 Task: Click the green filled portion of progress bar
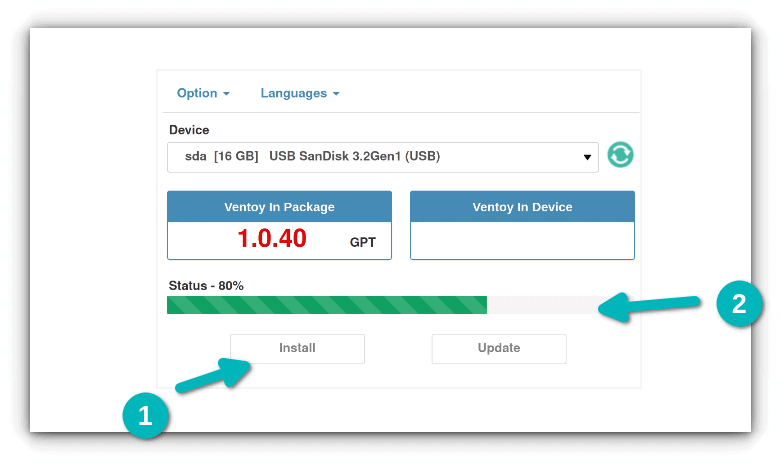coord(326,305)
